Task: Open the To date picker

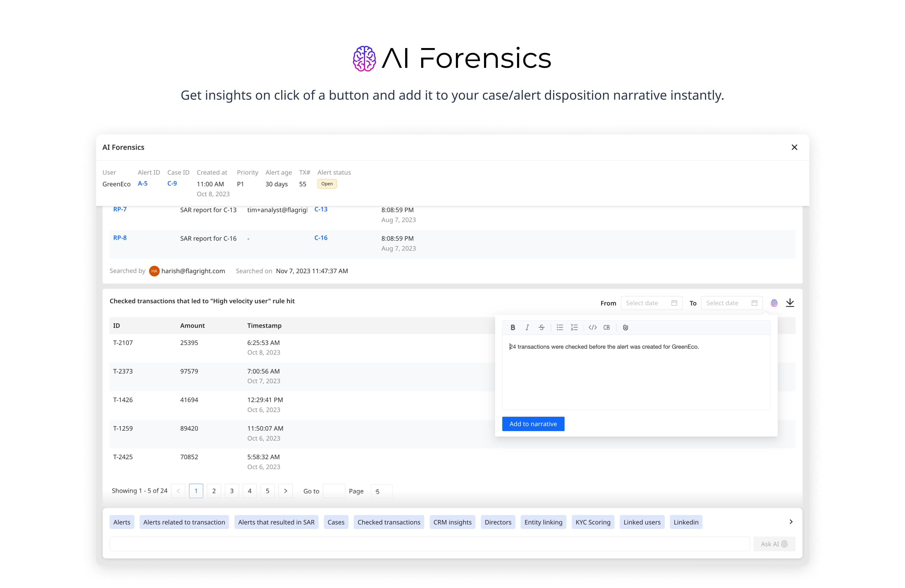Action: pyautogui.click(x=731, y=303)
